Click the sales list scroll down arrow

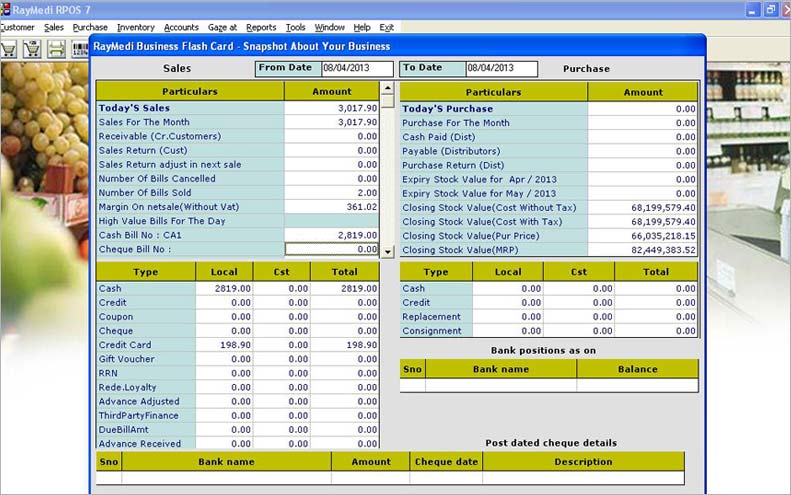[387, 251]
